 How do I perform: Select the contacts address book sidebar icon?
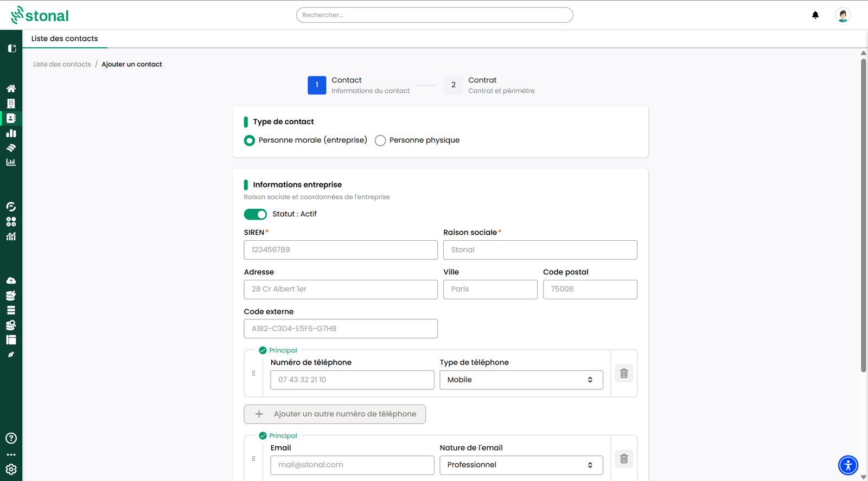(11, 118)
